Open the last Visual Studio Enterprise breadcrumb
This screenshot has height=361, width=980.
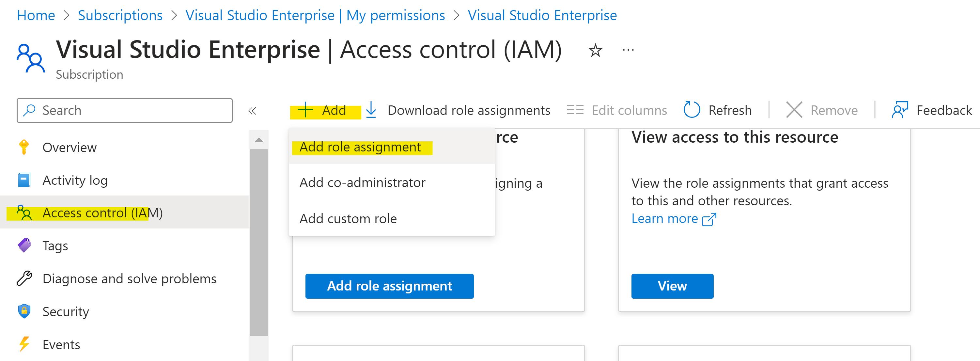[542, 15]
